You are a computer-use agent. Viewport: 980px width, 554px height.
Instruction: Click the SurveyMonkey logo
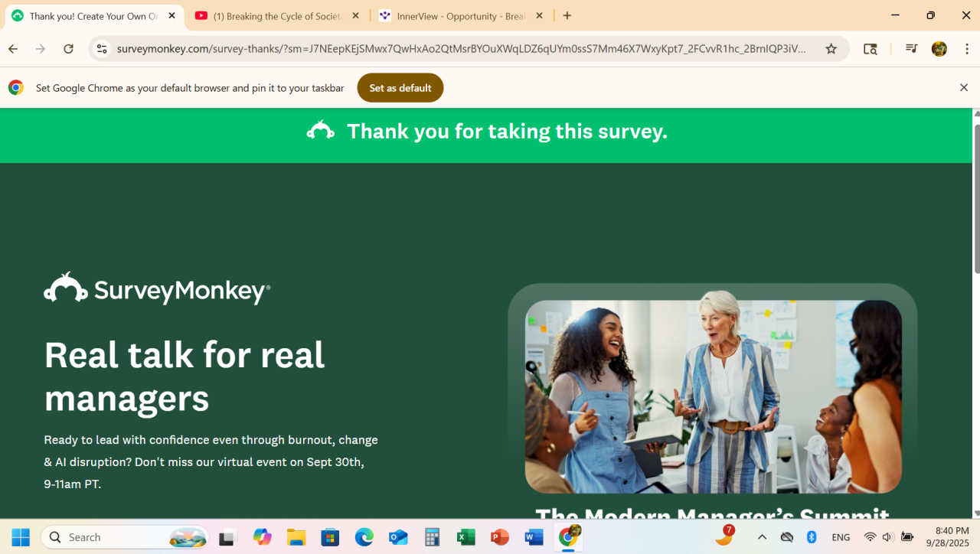click(157, 288)
